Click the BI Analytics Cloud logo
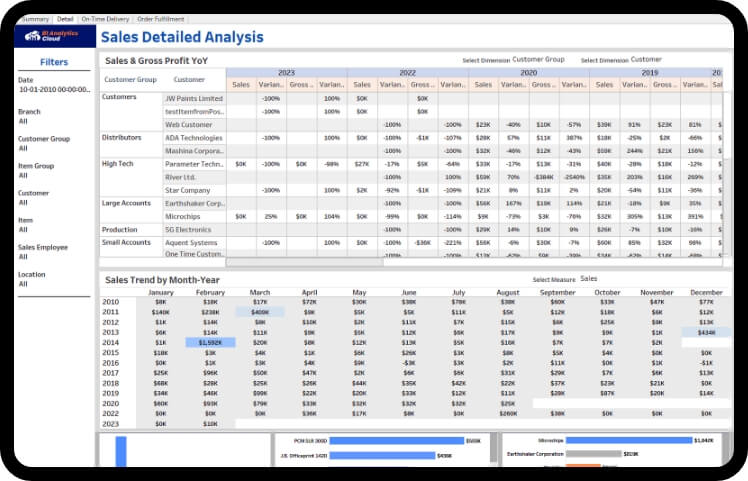The width and height of the screenshot is (748, 481). point(54,36)
